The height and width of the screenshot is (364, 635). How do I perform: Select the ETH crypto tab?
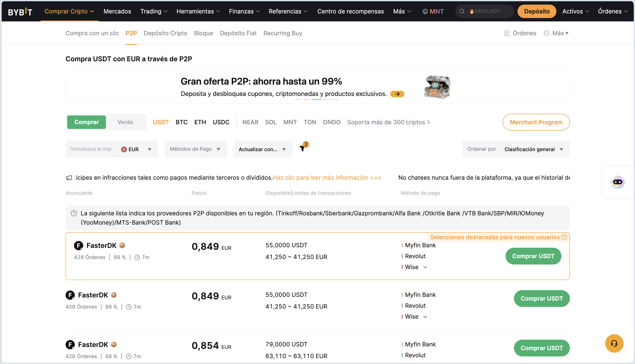point(200,122)
